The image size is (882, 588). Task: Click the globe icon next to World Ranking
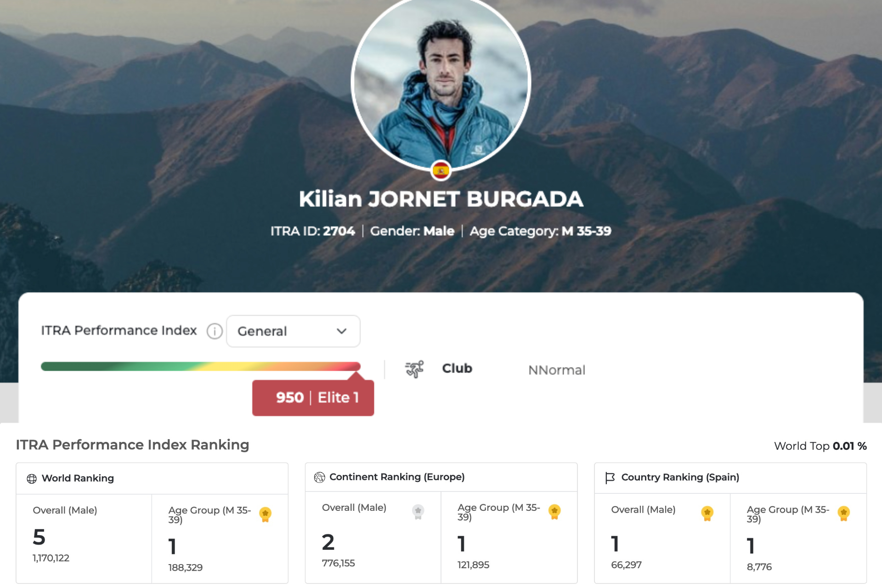click(x=32, y=479)
